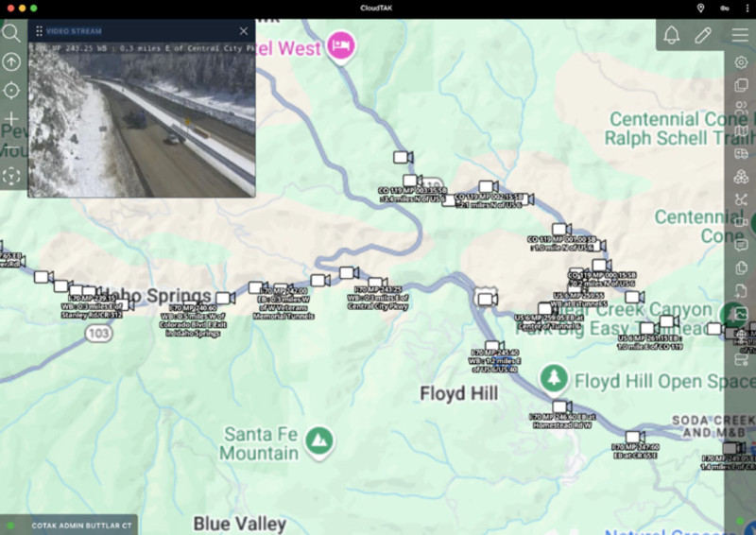Open the hamburger main menu
This screenshot has width=756, height=535.
tap(740, 35)
